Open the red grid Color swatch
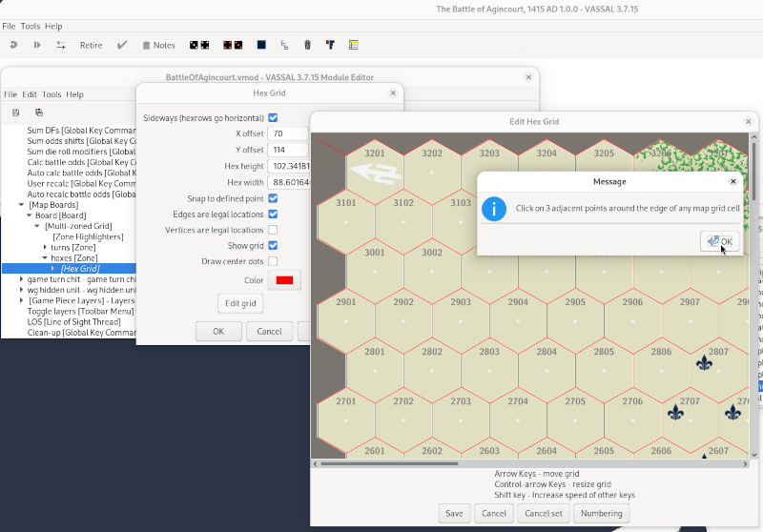The image size is (763, 532). pyautogui.click(x=284, y=280)
